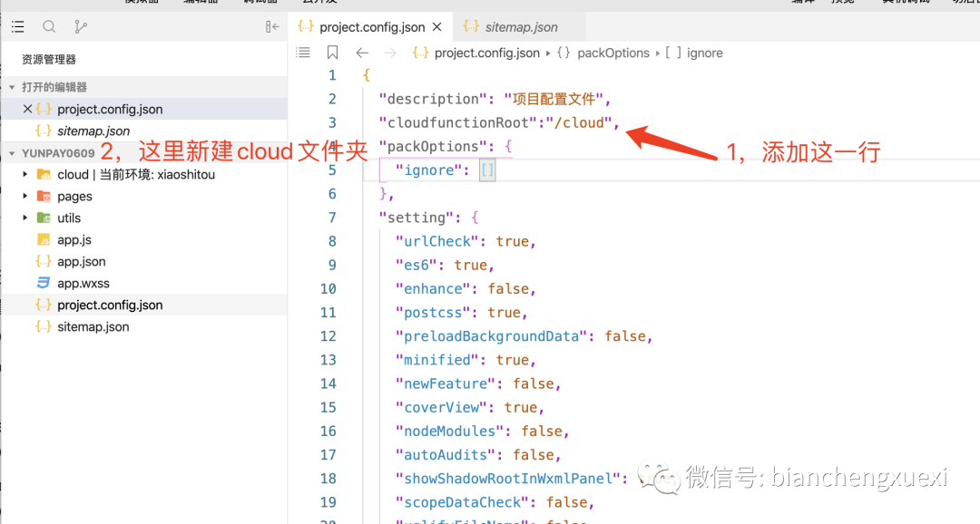The height and width of the screenshot is (524, 980).
Task: Click the packOptions breadcrumb segment
Action: pos(613,53)
